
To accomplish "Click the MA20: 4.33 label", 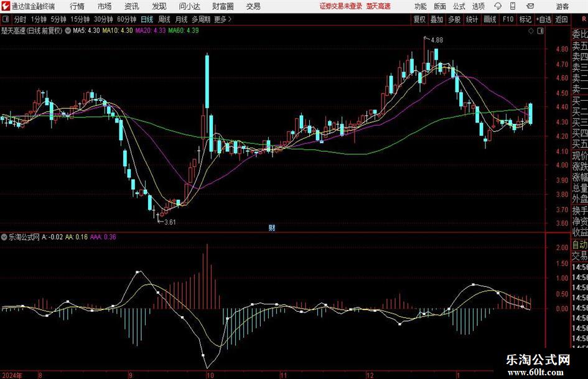I will [x=151, y=30].
